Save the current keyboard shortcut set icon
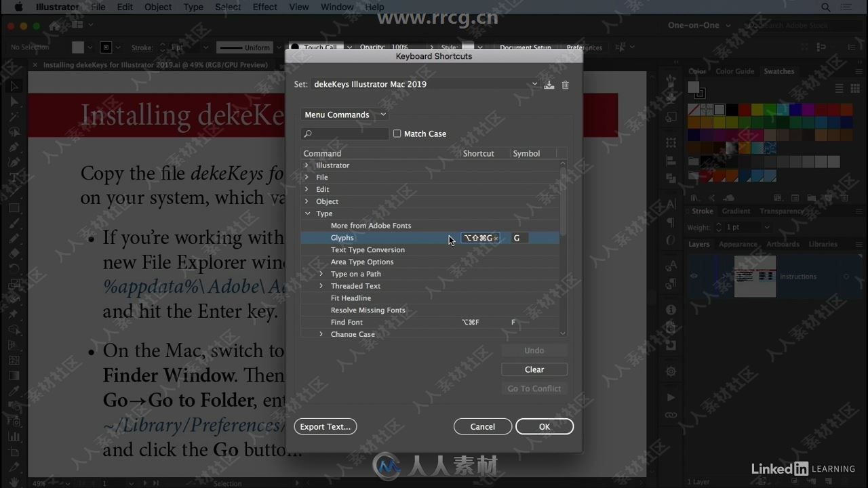The height and width of the screenshot is (488, 868). (549, 85)
